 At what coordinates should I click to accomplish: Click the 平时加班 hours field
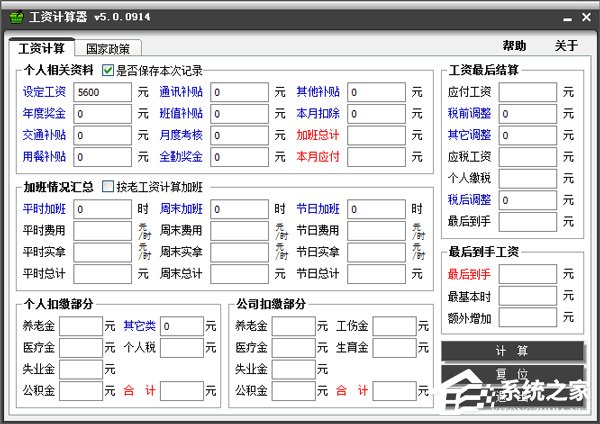point(102,209)
